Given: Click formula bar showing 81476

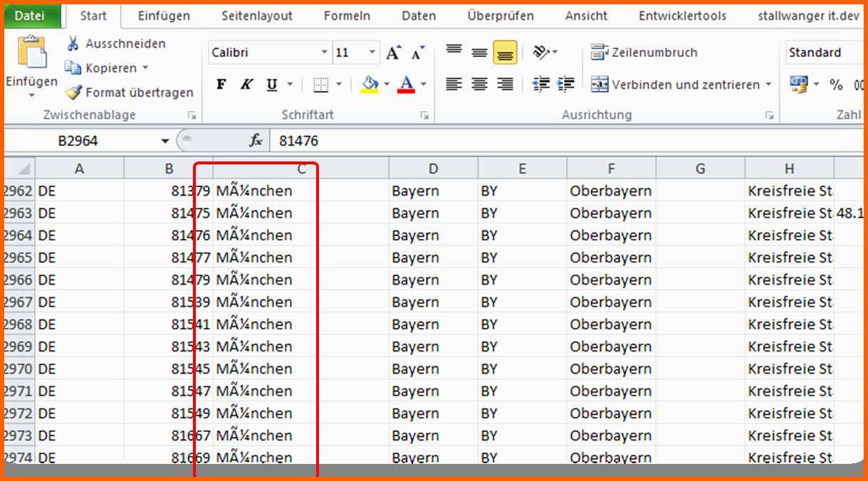Looking at the screenshot, I should tap(566, 141).
